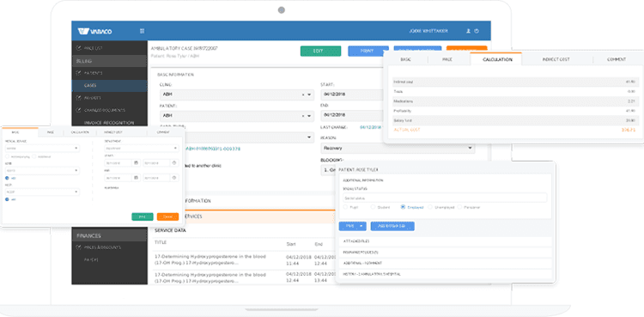Screen dimensions: 644x317
Task: Select the Pupil social status radio
Action: click(x=345, y=207)
